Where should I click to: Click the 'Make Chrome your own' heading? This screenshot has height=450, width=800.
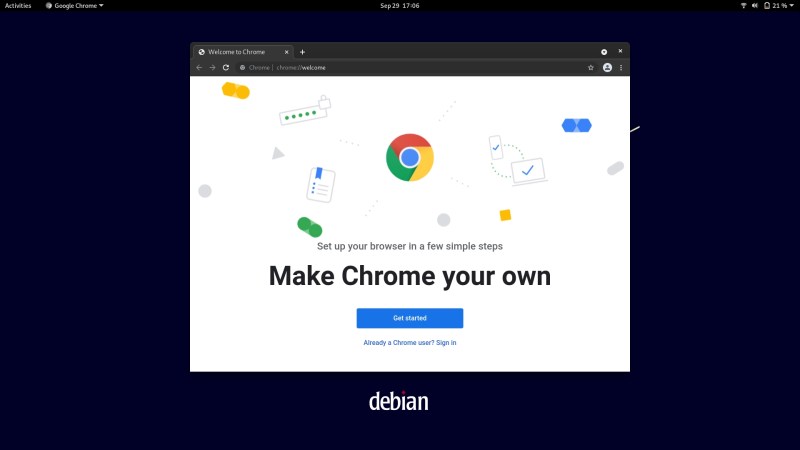[x=410, y=276]
